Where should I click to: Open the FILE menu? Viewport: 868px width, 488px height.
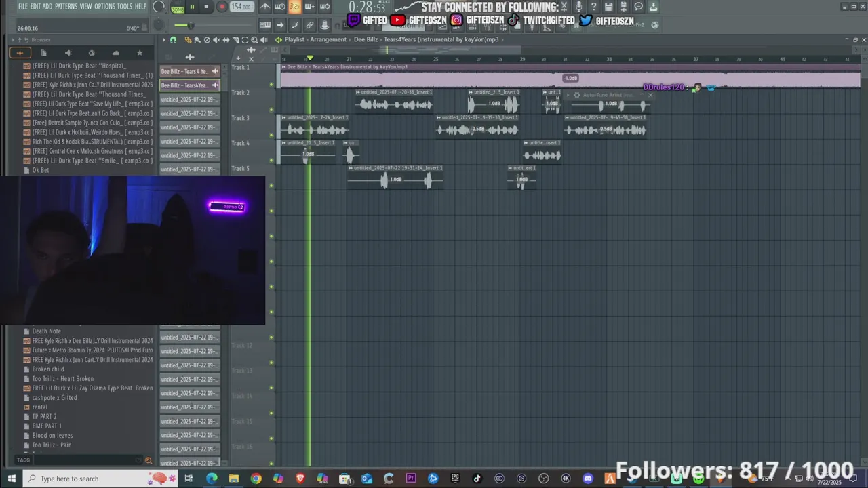coord(23,6)
